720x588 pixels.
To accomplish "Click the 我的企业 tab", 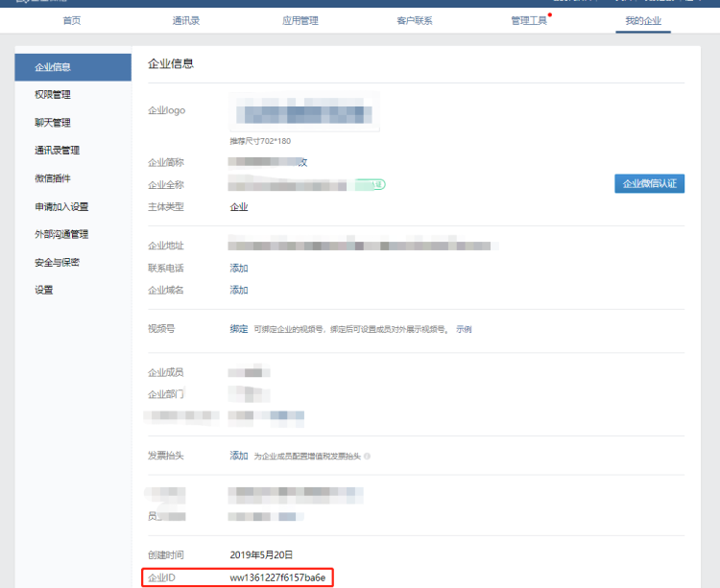I will [x=643, y=20].
